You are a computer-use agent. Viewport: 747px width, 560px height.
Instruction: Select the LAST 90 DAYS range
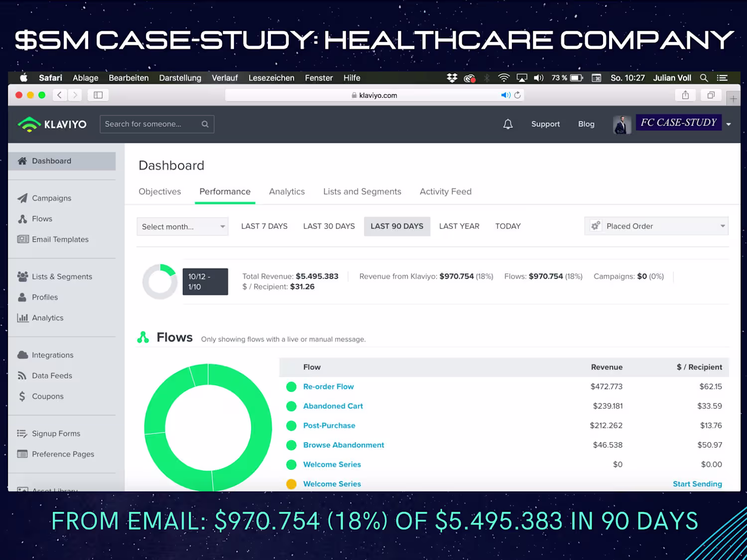[397, 226]
